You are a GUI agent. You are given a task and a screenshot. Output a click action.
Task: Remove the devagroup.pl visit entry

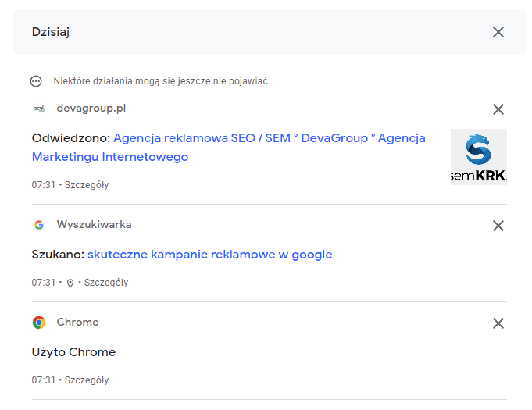(x=498, y=109)
